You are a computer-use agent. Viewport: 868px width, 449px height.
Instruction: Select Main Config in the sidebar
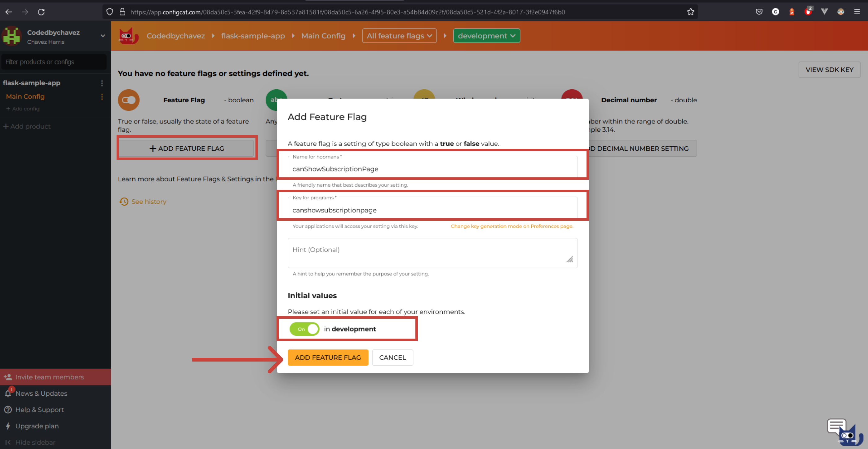[x=25, y=96]
